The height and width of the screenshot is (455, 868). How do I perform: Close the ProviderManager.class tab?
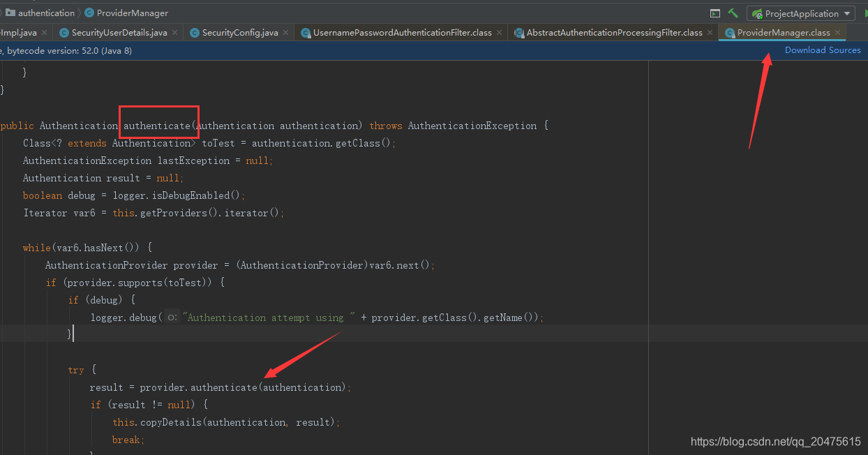(837, 33)
